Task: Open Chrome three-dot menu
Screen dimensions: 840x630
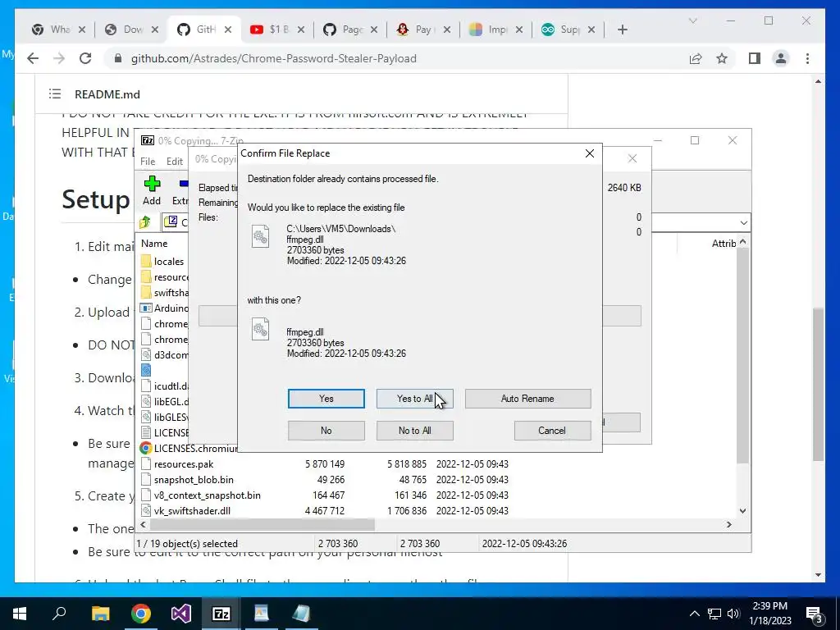Action: (x=807, y=58)
